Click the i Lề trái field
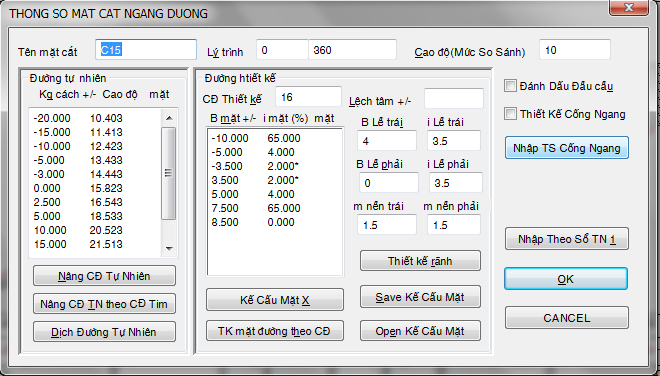The image size is (660, 376). 454,141
